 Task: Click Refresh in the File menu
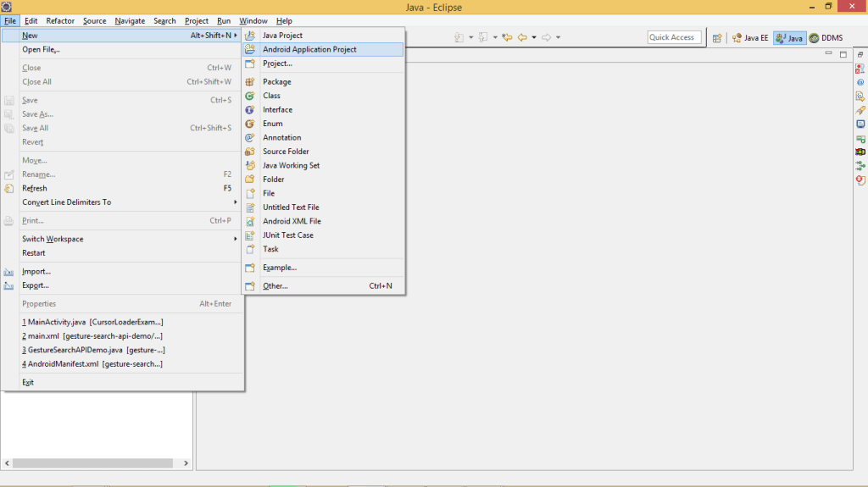click(x=122, y=188)
